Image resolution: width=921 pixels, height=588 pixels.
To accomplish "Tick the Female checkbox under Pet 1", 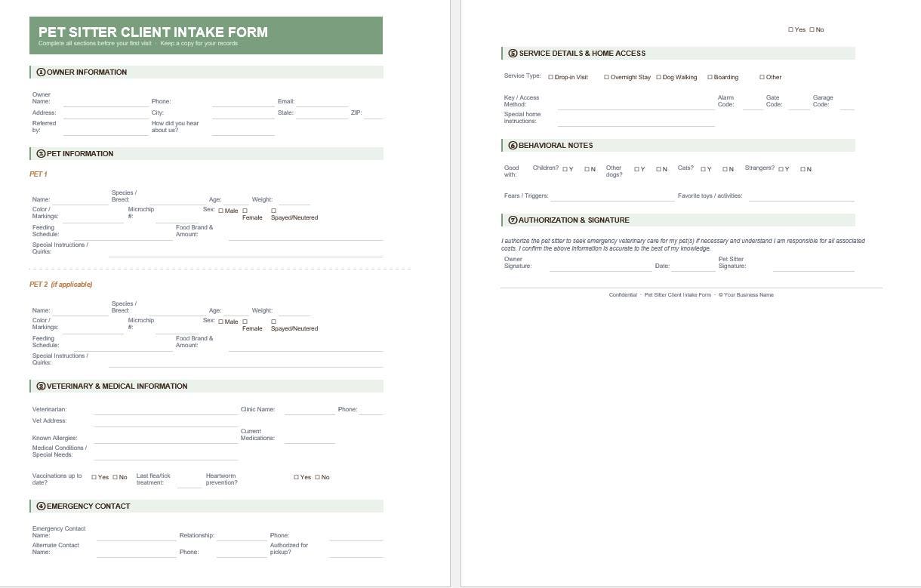I will click(245, 211).
